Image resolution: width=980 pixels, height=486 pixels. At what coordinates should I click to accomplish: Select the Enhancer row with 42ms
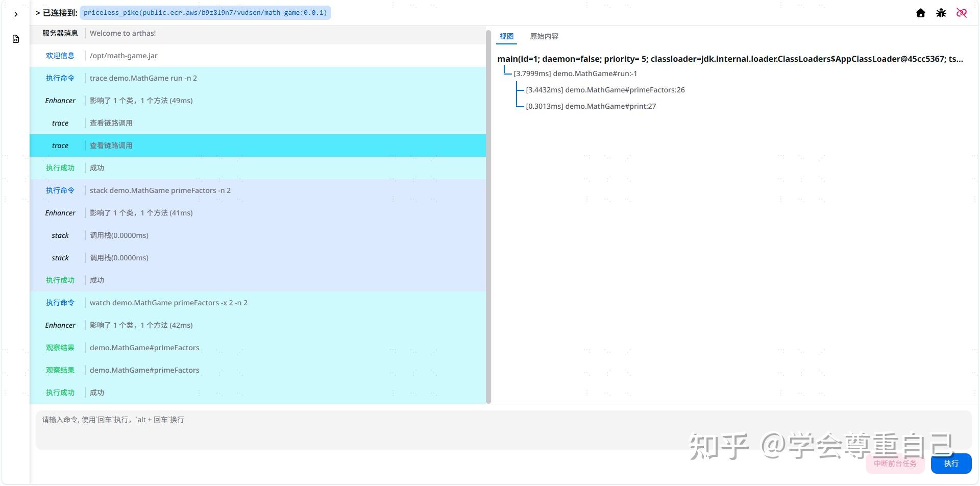click(258, 325)
